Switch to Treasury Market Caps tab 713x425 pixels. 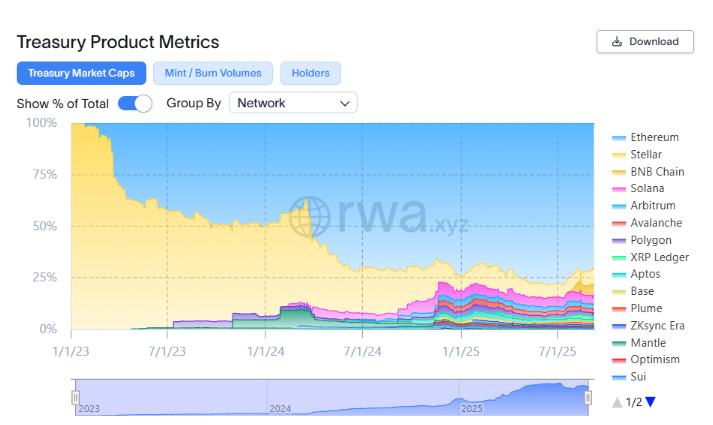(82, 73)
